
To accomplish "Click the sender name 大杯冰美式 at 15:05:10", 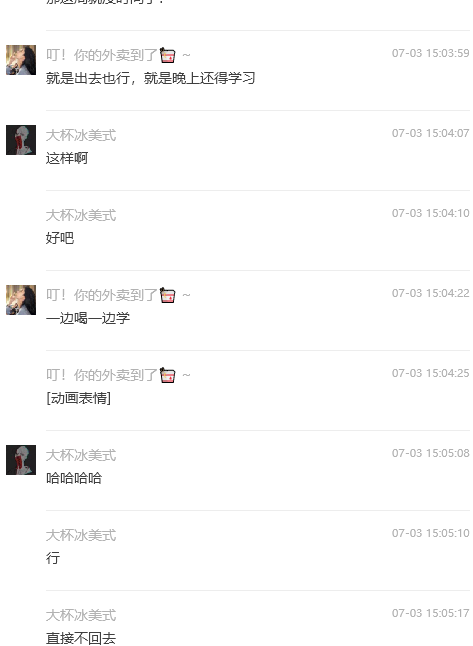I will [81, 535].
